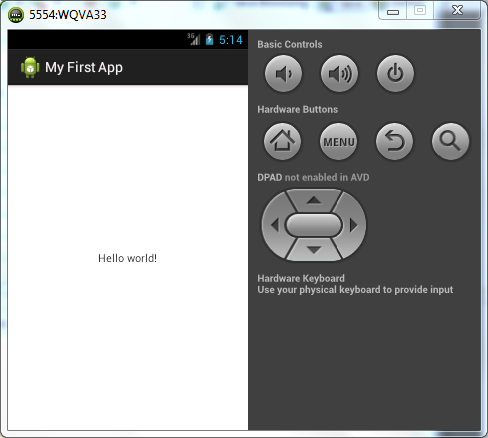Click the DPAD not enabled in AVD label
The height and width of the screenshot is (438, 488).
click(x=313, y=177)
